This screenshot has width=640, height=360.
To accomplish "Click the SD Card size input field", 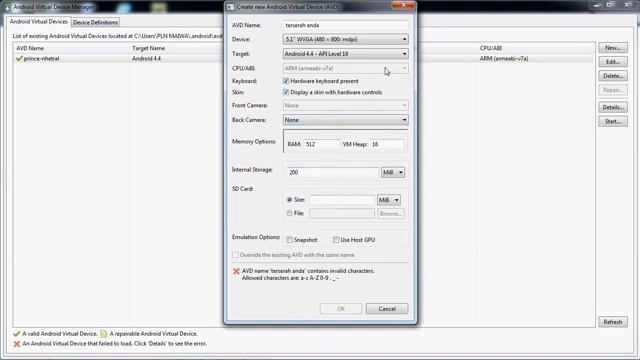I will click(x=342, y=200).
